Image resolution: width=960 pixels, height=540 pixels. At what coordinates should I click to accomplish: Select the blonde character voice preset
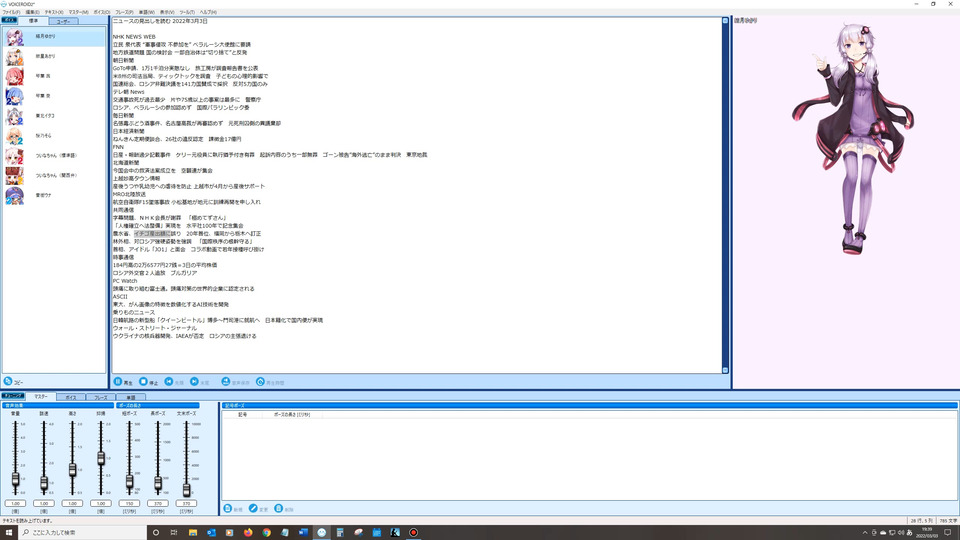point(54,136)
